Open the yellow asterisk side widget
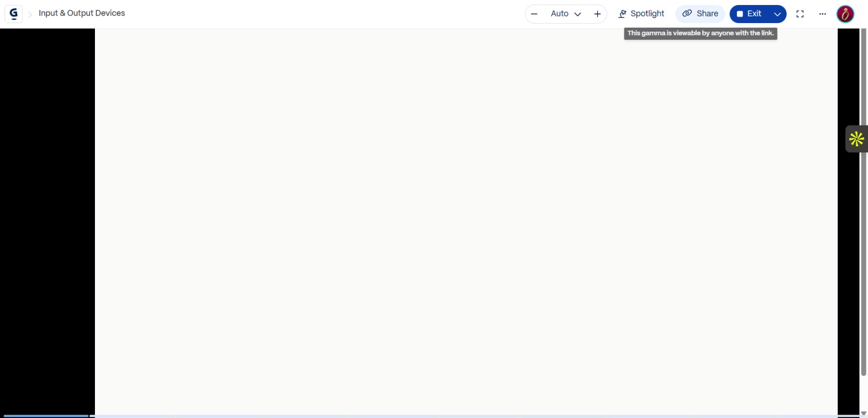868x418 pixels. (856, 139)
